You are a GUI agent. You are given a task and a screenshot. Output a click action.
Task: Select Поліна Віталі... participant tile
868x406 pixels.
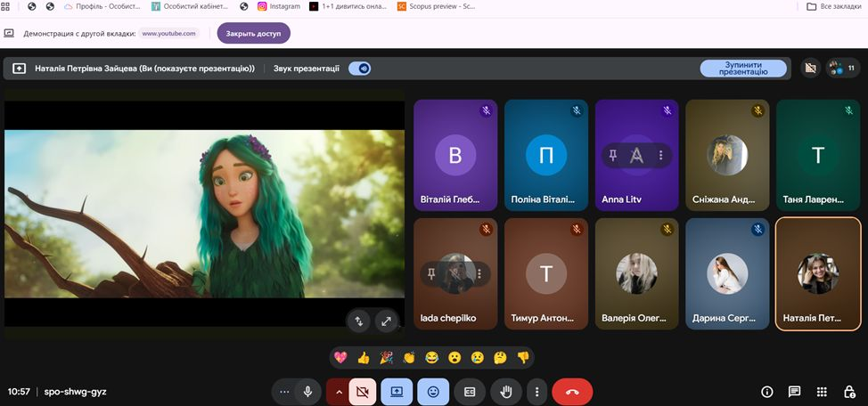546,156
